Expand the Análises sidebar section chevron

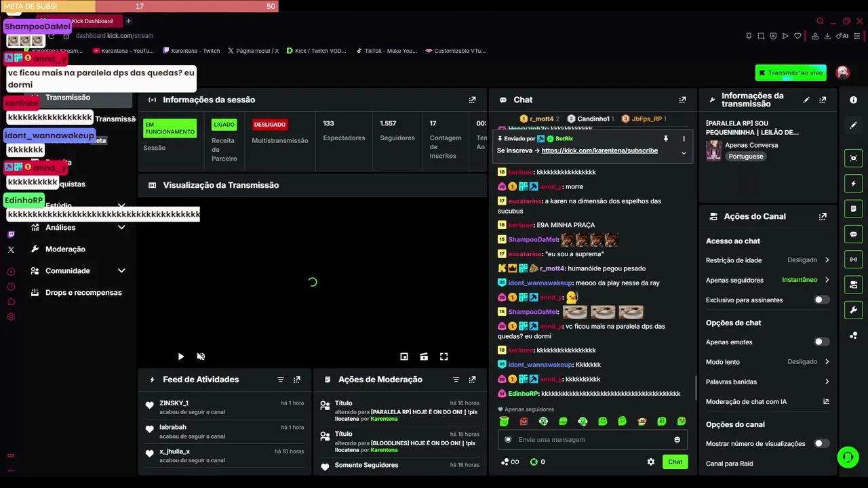coord(121,228)
